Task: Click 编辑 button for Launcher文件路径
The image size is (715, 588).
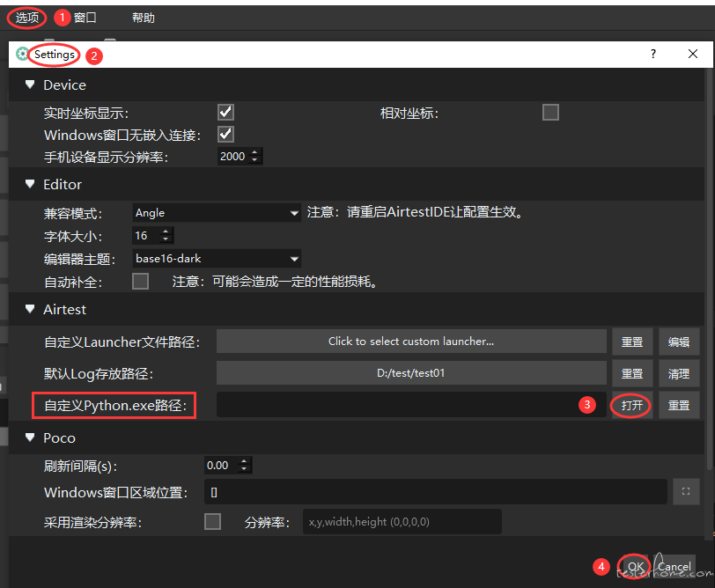Action: pyautogui.click(x=679, y=342)
